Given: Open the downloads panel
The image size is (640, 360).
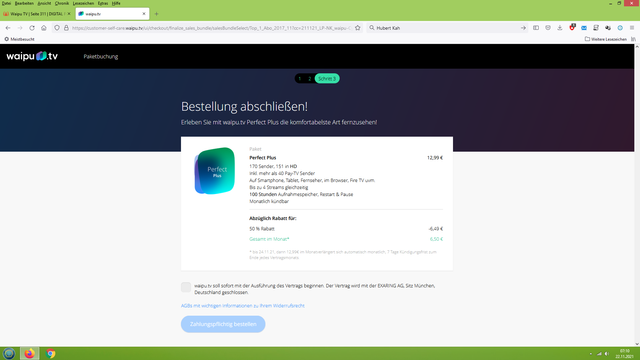Looking at the screenshot, I should [560, 28].
